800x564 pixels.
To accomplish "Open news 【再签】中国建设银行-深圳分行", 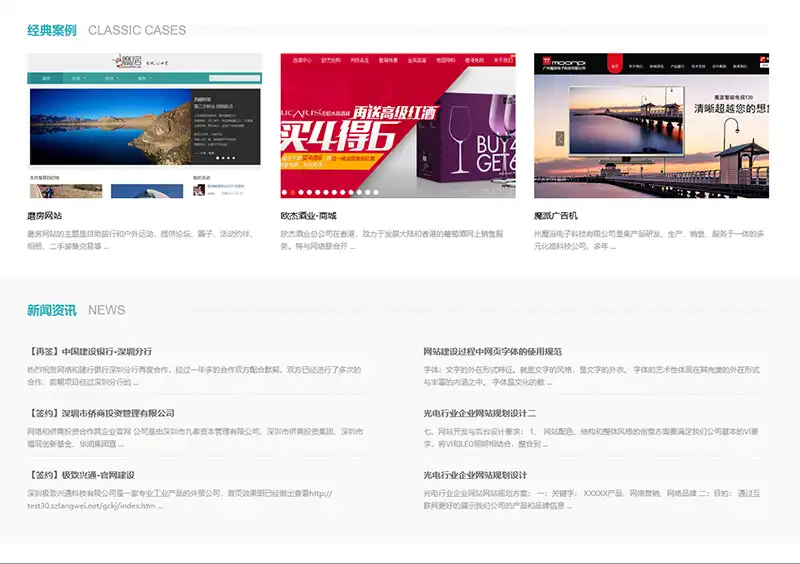I will coord(90,352).
